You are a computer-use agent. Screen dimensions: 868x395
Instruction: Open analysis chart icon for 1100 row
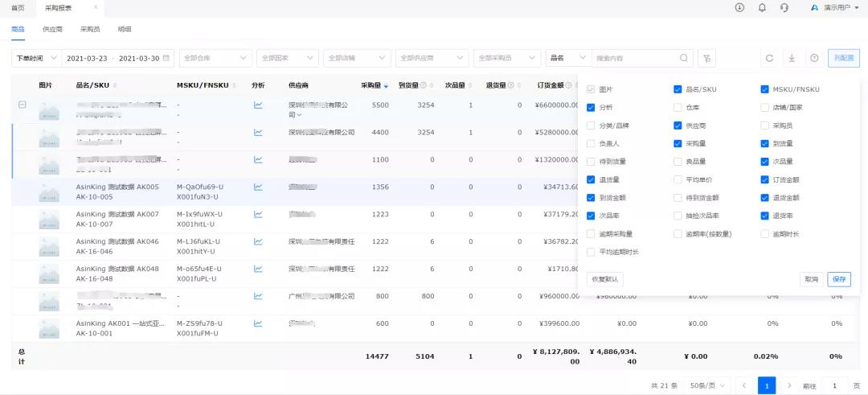[258, 159]
